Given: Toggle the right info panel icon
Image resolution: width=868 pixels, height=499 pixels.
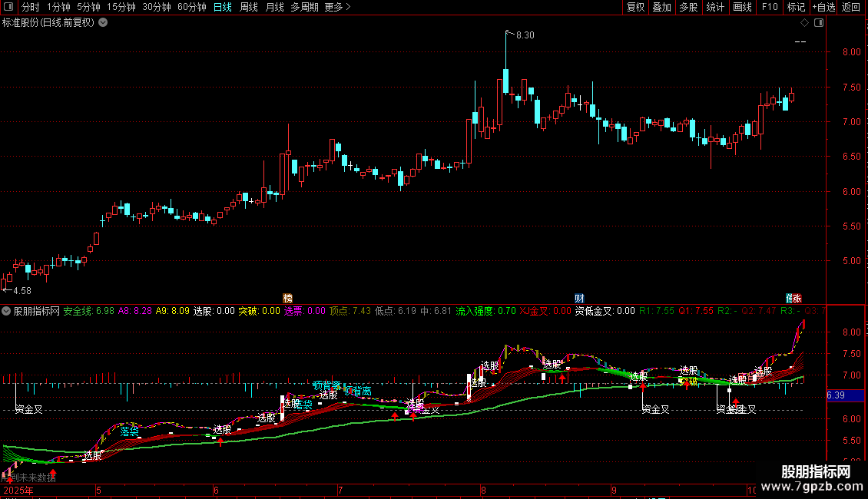Looking at the screenshot, I should [819, 23].
